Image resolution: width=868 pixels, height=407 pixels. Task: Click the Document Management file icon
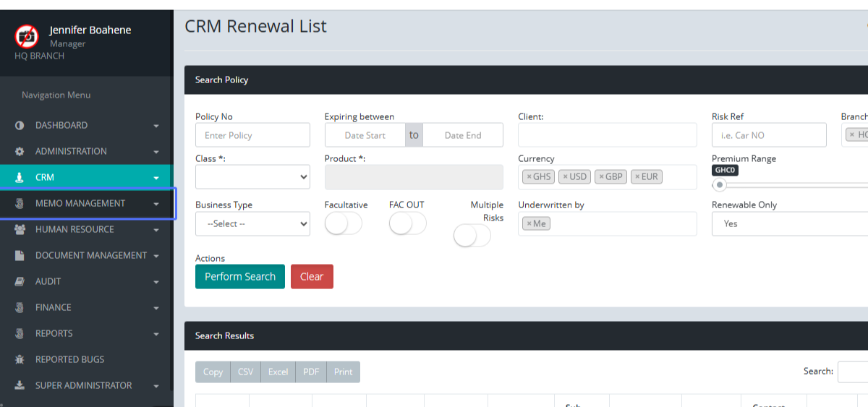(20, 256)
